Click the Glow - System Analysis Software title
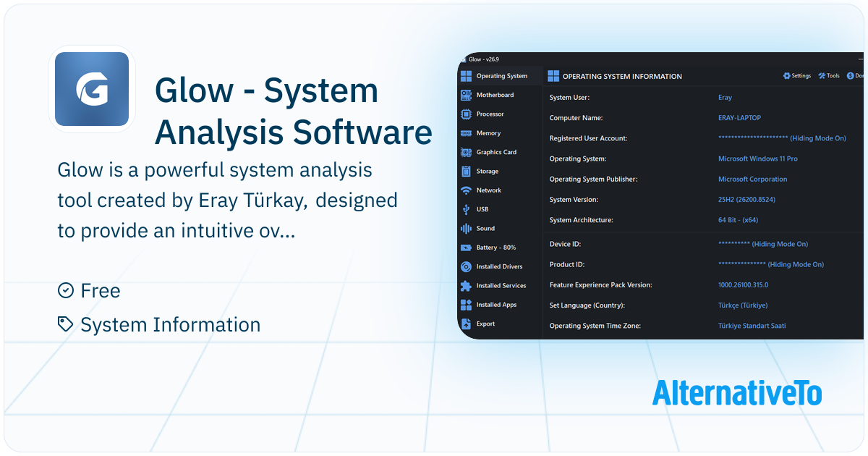 click(x=294, y=111)
